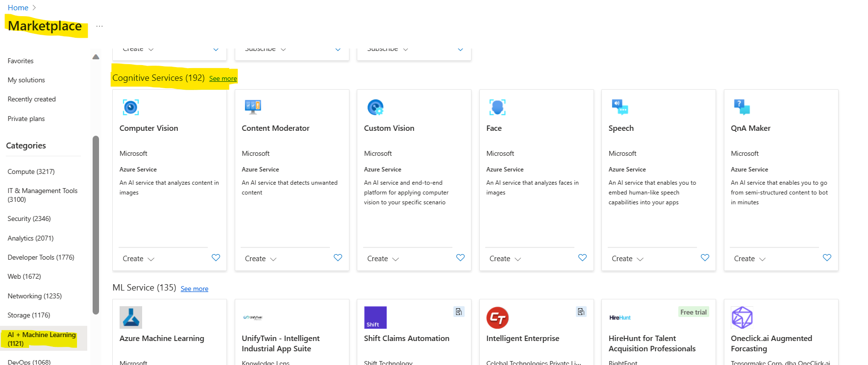Favorite the Face service with heart

(582, 258)
